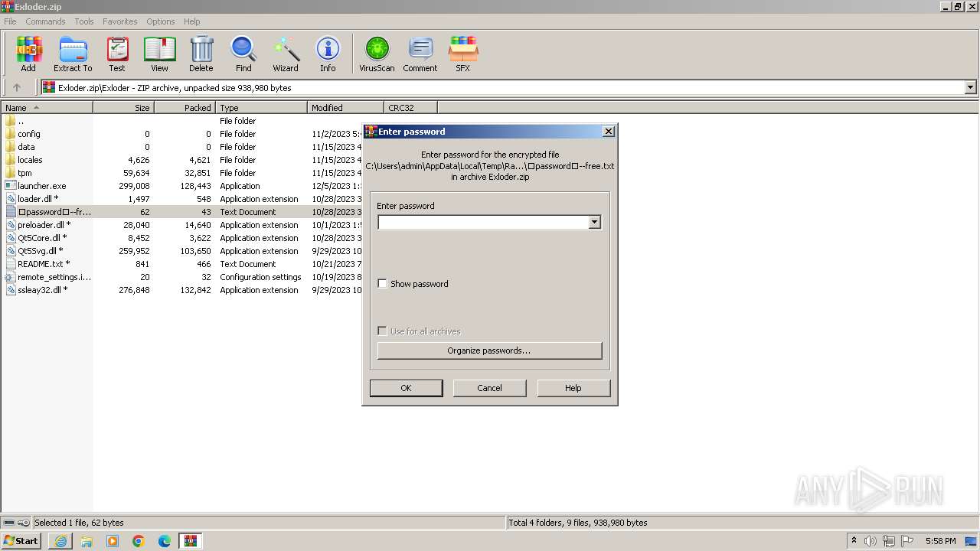
Task: Go up one folder level arrow
Action: (x=17, y=87)
